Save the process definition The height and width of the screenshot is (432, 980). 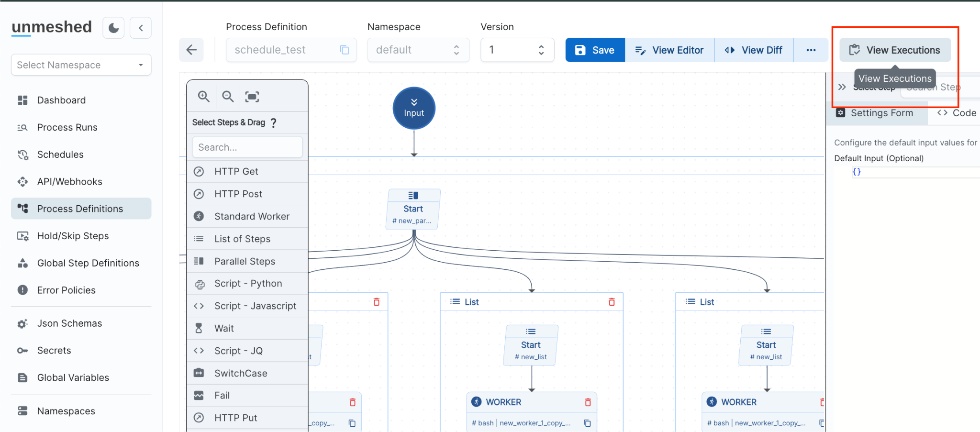[x=595, y=50]
